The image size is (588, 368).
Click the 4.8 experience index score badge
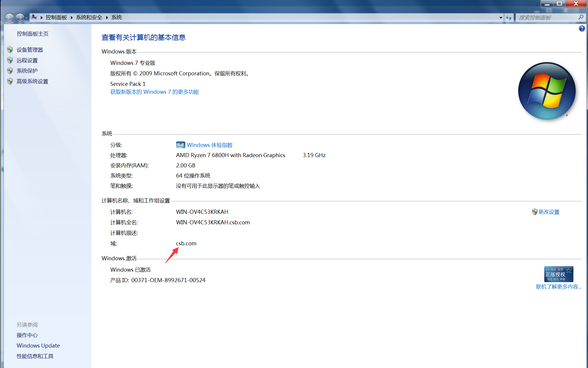click(180, 145)
